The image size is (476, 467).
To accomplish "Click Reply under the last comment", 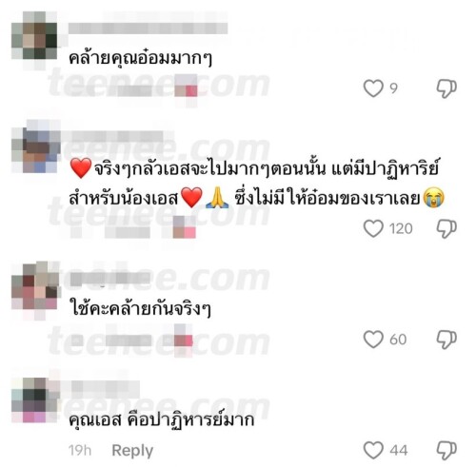I will [x=132, y=451].
